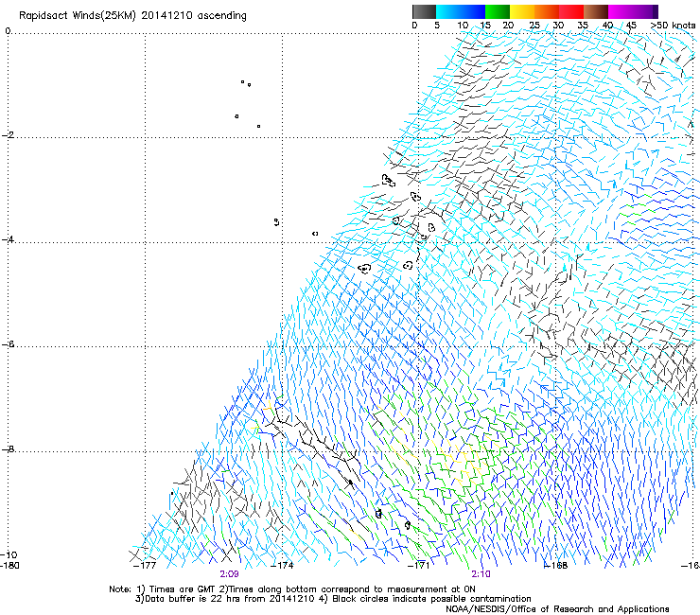The image size is (700, 615).
Task: Click the '-10' latitude axis label
Action: (9, 554)
